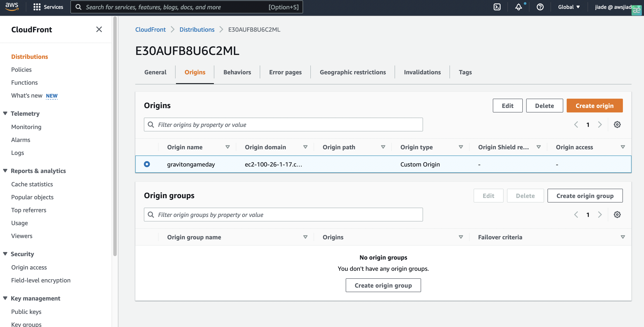
Task: Open Distributions breadcrumb link
Action: pos(197,30)
